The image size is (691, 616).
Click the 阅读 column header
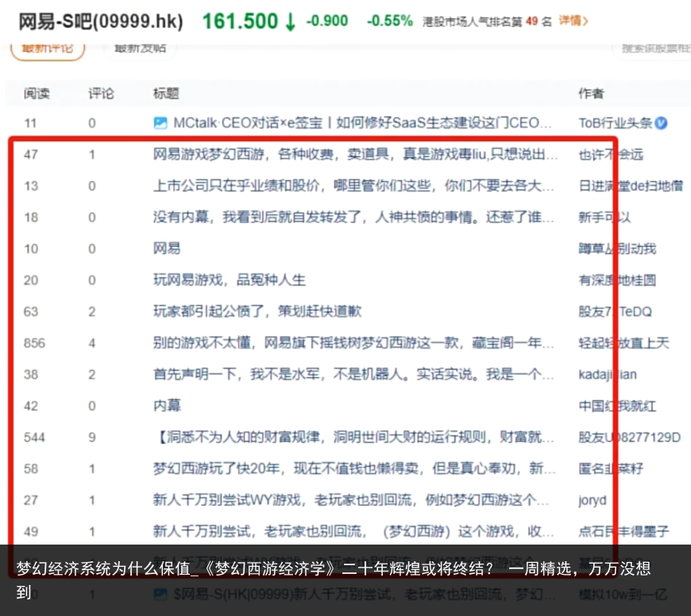click(x=37, y=94)
